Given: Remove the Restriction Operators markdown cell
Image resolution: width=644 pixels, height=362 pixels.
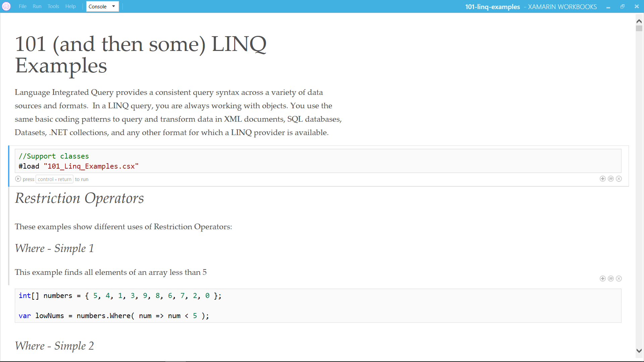Looking at the screenshot, I should pos(619,279).
